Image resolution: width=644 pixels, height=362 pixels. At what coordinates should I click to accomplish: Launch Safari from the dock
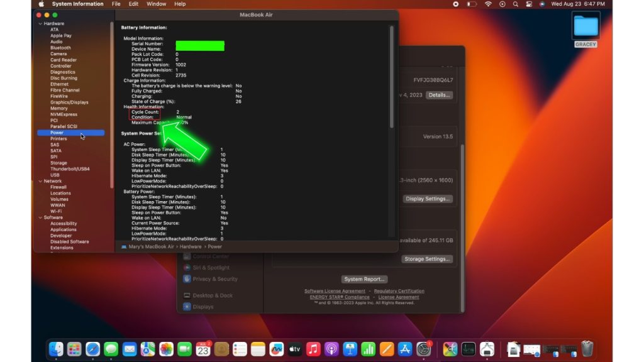point(93,349)
